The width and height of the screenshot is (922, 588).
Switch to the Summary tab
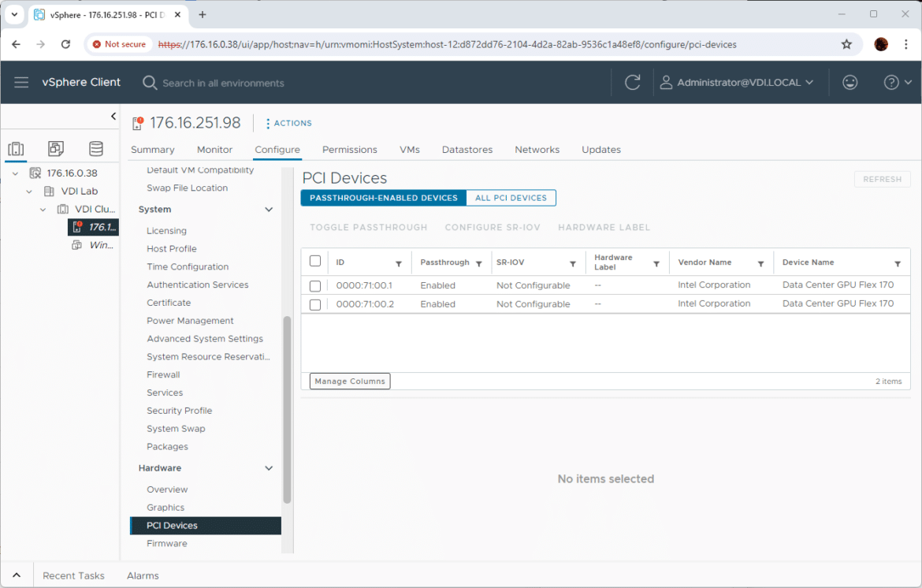(x=152, y=149)
